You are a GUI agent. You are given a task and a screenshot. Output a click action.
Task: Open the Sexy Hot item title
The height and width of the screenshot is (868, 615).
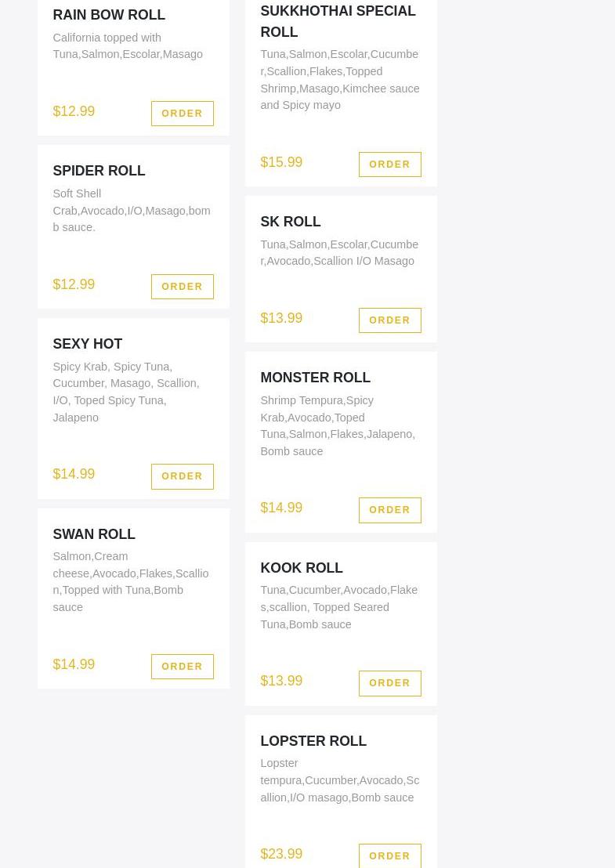87,344
